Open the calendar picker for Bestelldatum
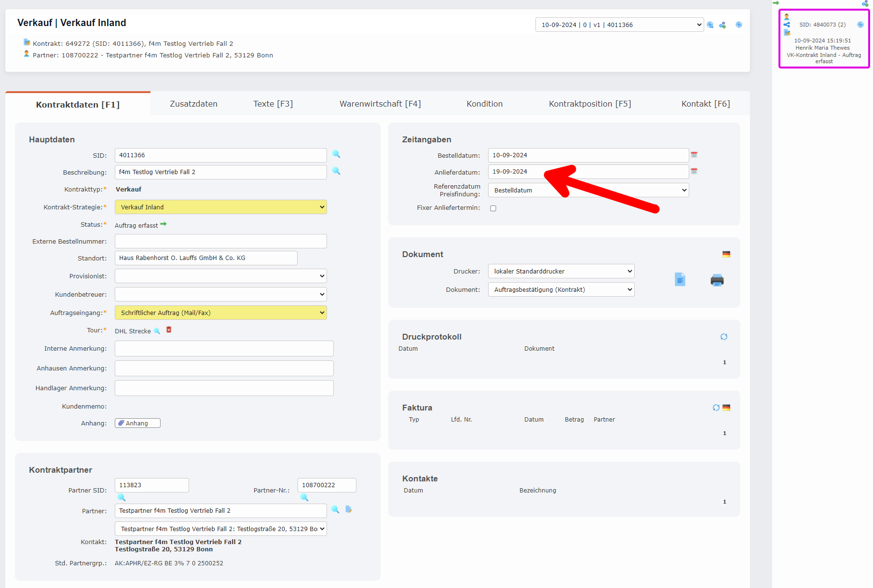Screen dimensions: 873x588 coord(694,155)
